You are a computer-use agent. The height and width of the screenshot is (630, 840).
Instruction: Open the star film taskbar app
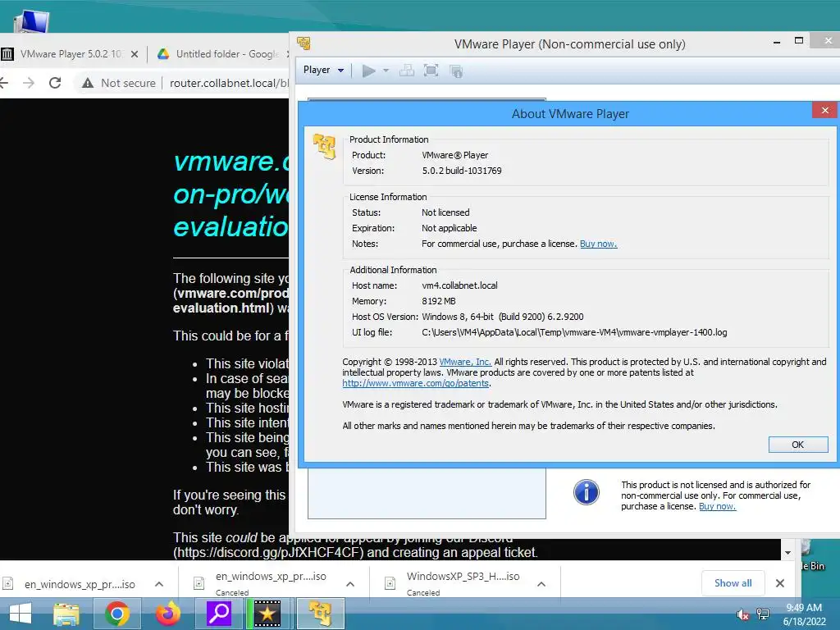(x=267, y=614)
